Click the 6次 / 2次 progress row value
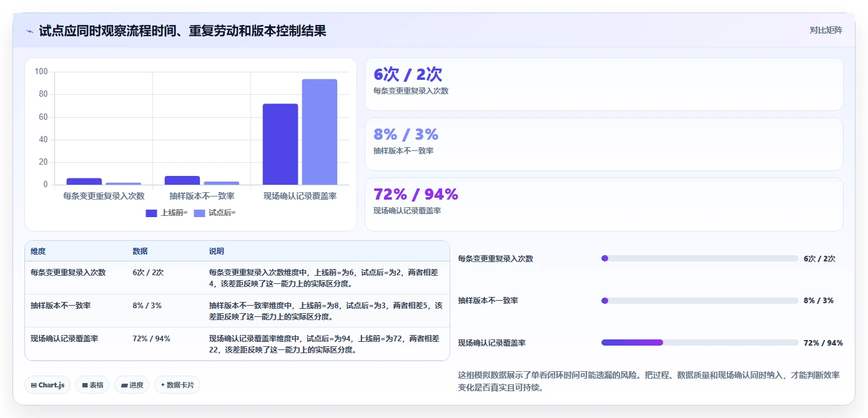This screenshot has width=868, height=418. [819, 258]
